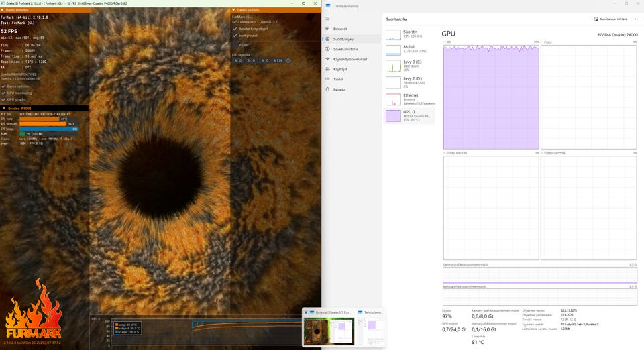Toggle Demo options checkbox in monitor panel
Viewport: 644px width, 350px height.
coord(4,86)
